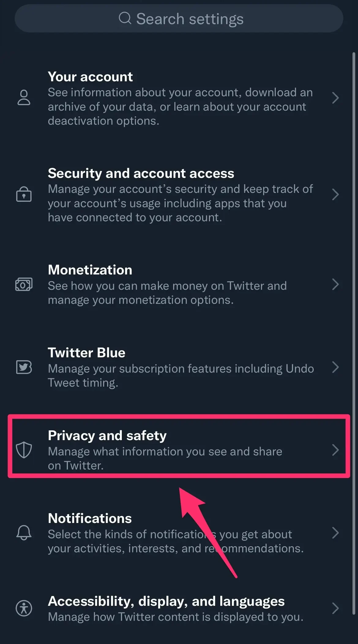The height and width of the screenshot is (644, 358).
Task: Click the Search settings input field
Action: click(179, 18)
